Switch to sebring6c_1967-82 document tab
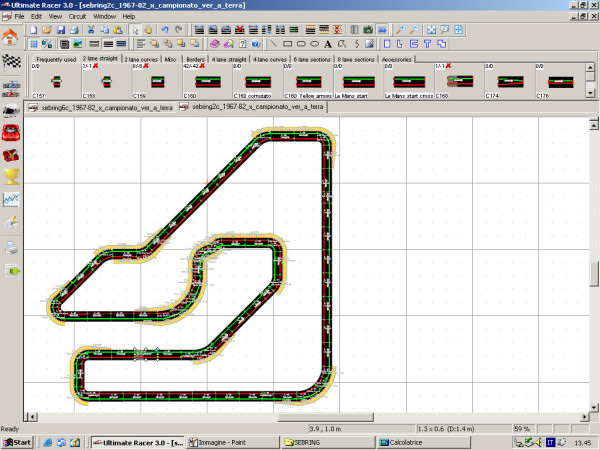 [x=100, y=106]
